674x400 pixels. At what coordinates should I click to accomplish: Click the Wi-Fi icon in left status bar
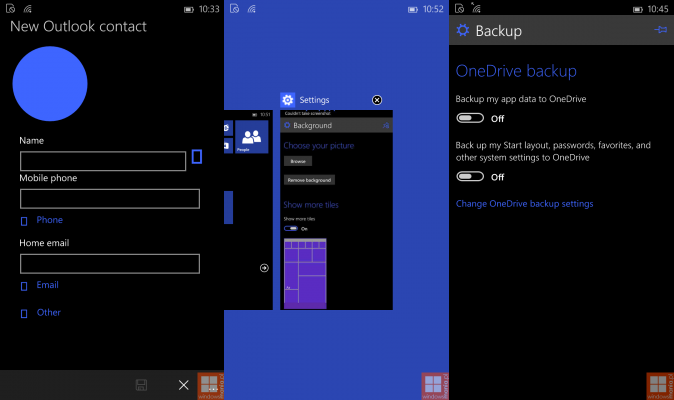[x=28, y=9]
